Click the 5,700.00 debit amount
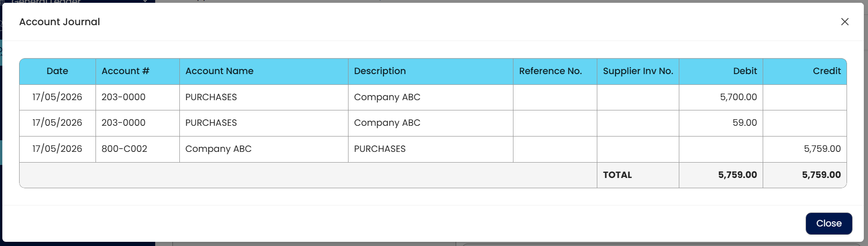This screenshot has width=868, height=246. tap(738, 97)
